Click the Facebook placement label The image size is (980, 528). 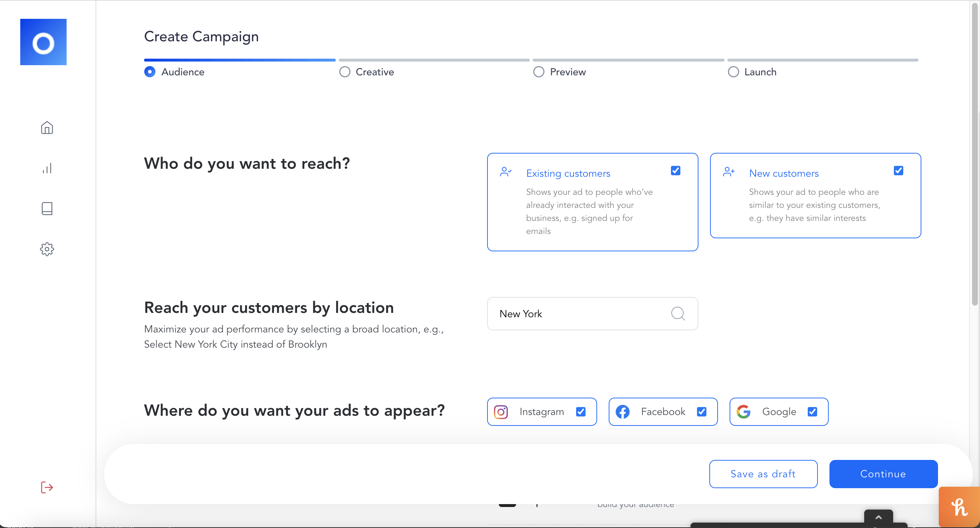pyautogui.click(x=663, y=412)
